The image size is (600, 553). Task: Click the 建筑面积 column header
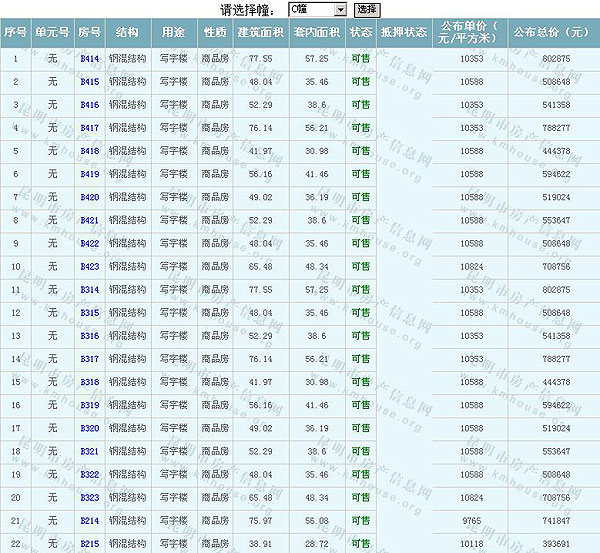click(x=260, y=33)
